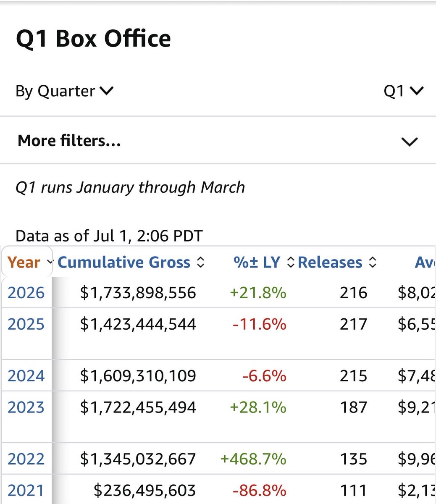Click releases count 217
Image resolution: width=436 pixels, height=504 pixels.
coord(353,324)
